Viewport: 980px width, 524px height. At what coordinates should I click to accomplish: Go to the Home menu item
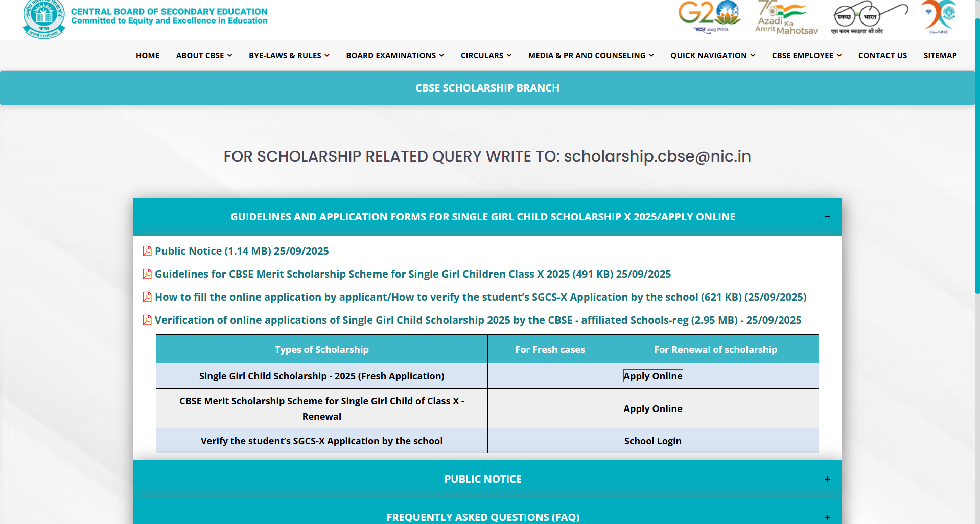point(148,55)
